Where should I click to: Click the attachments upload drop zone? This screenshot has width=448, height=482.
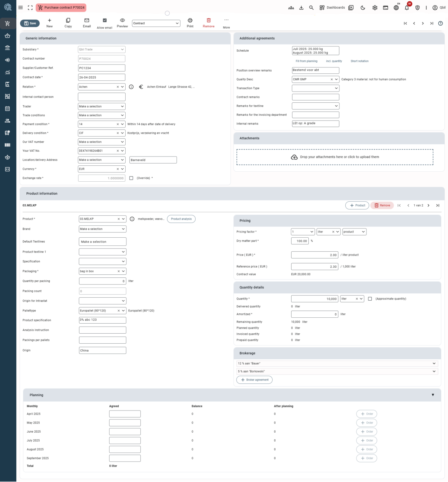pos(335,157)
